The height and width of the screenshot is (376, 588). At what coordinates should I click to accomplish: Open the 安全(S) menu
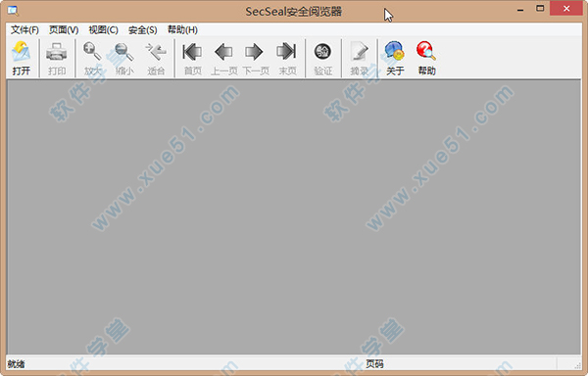click(x=142, y=30)
